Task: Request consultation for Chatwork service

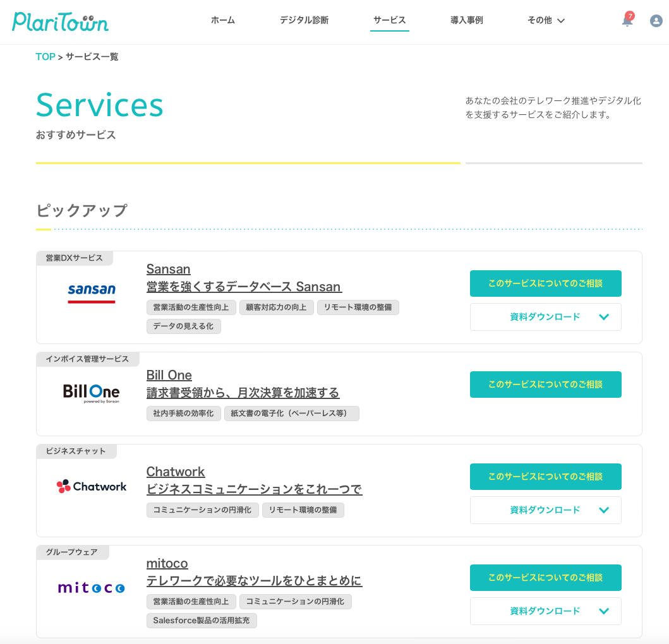Action: coord(545,477)
